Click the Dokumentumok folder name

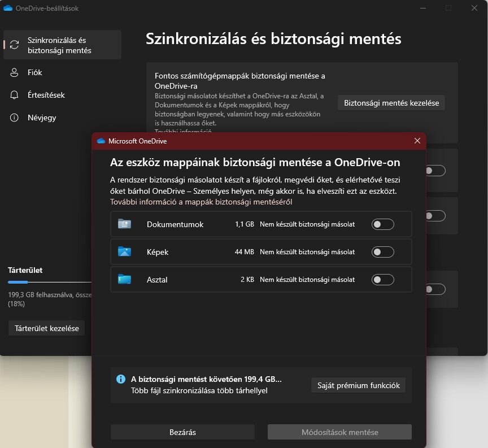pos(175,224)
